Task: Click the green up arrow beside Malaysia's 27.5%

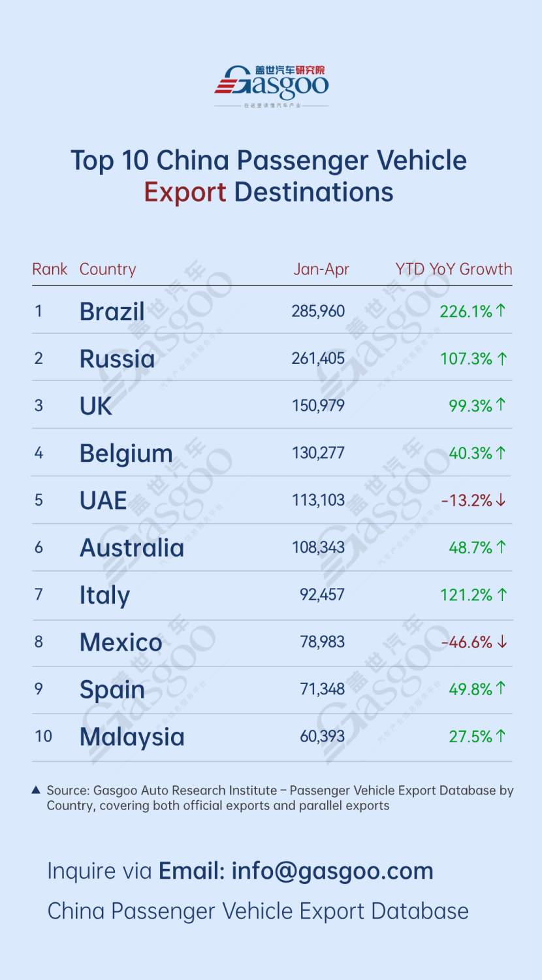Action: coord(501,736)
